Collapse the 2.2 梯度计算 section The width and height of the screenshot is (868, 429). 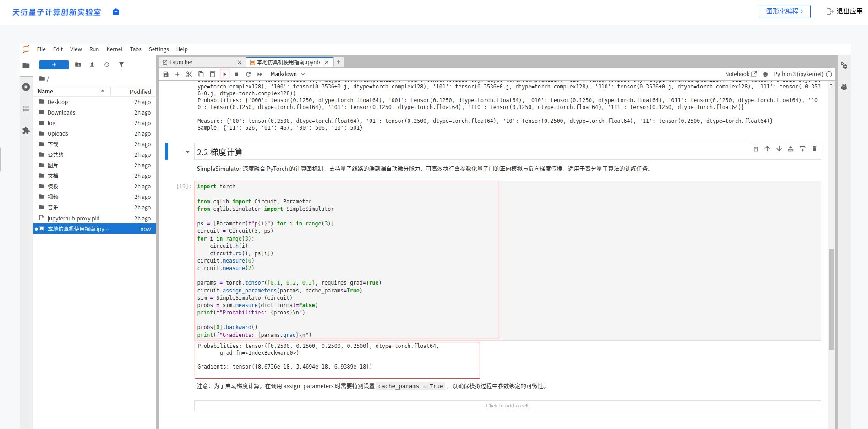tap(187, 152)
